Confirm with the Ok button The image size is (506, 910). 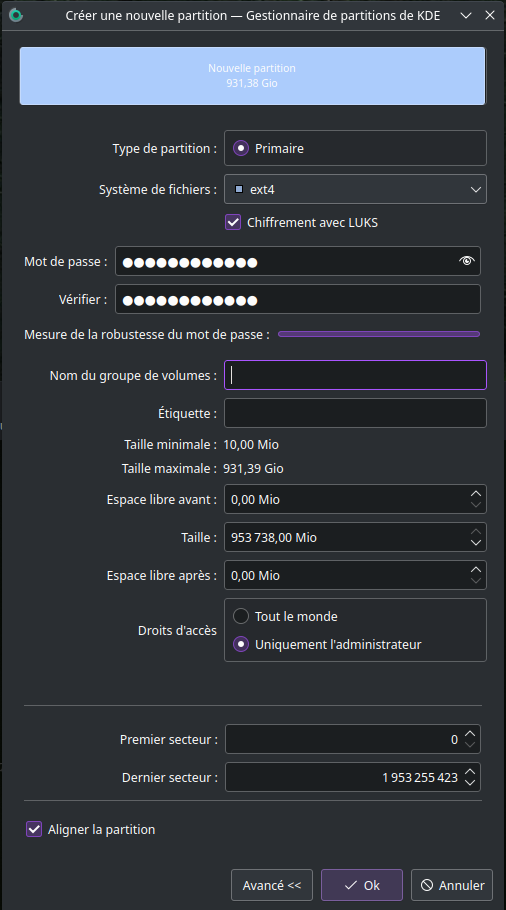click(362, 885)
